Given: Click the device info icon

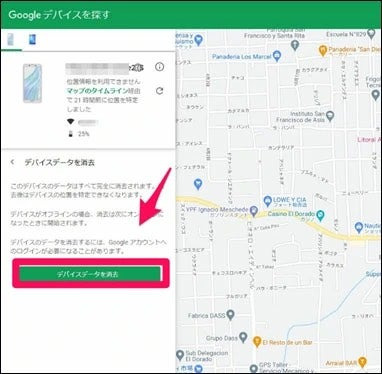Looking at the screenshot, I should 160,67.
